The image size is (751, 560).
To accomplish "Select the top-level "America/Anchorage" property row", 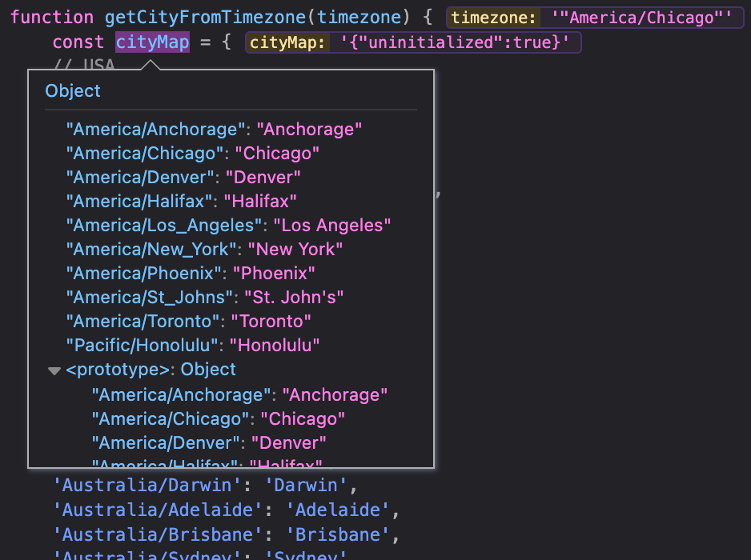I will click(214, 129).
